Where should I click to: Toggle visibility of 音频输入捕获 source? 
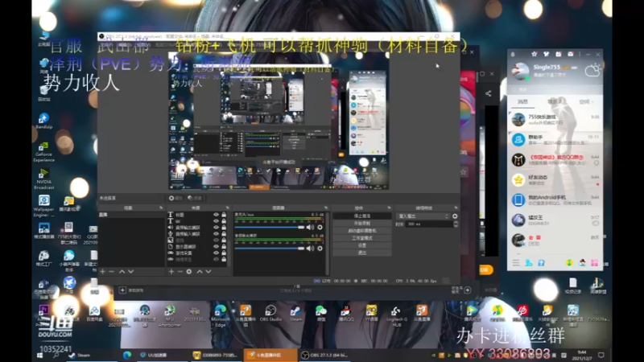coord(216,233)
